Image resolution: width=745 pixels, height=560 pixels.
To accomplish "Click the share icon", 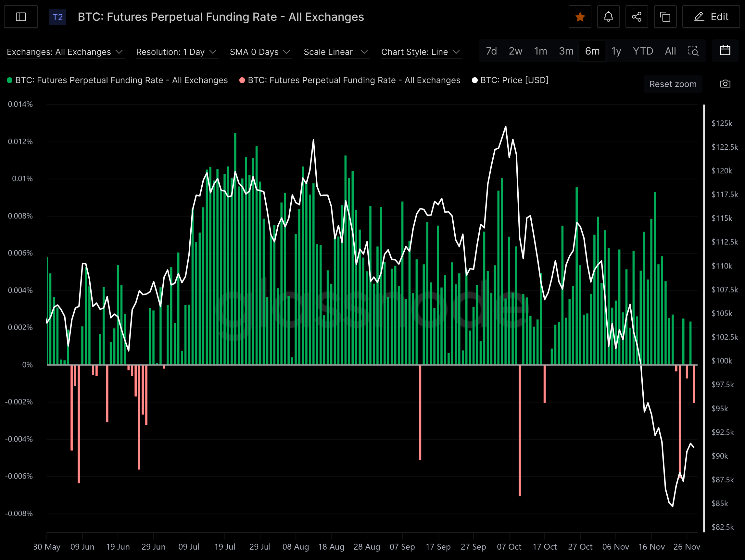I will (x=636, y=17).
